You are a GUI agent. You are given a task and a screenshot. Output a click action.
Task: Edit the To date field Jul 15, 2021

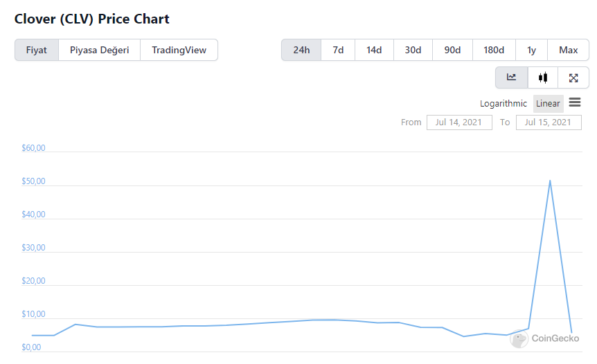[549, 122]
